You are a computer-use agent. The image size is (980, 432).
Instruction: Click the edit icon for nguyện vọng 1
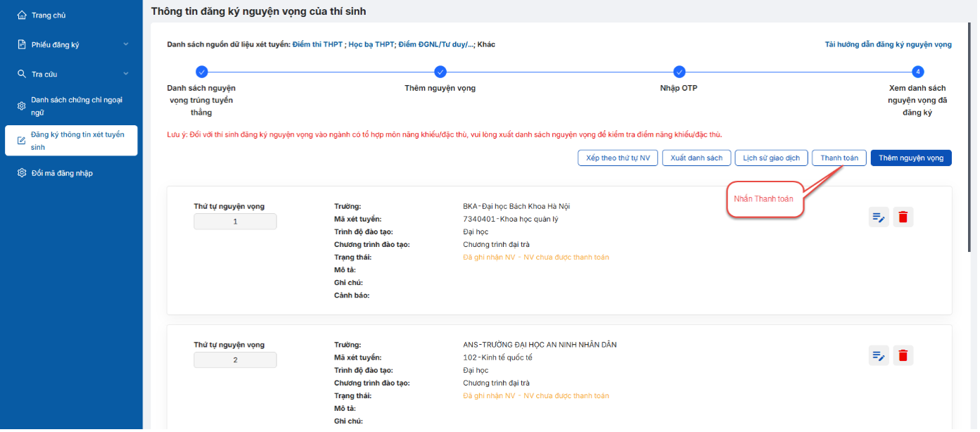click(879, 217)
